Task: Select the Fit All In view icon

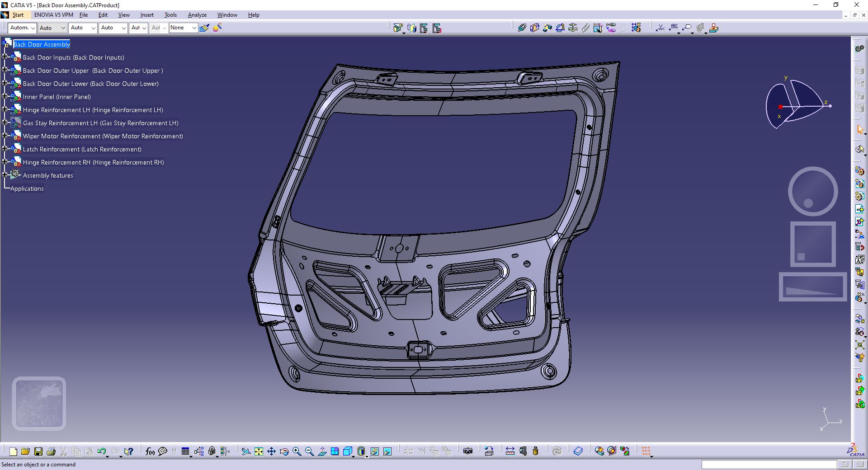Action: click(x=259, y=451)
